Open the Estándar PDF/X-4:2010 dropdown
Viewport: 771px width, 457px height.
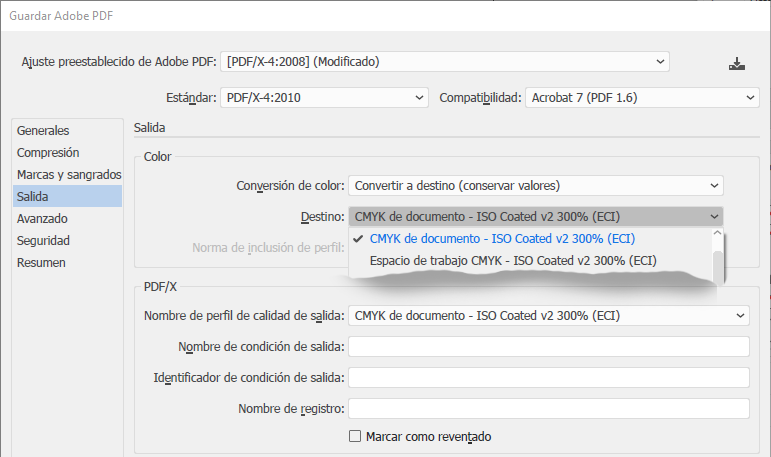[324, 97]
